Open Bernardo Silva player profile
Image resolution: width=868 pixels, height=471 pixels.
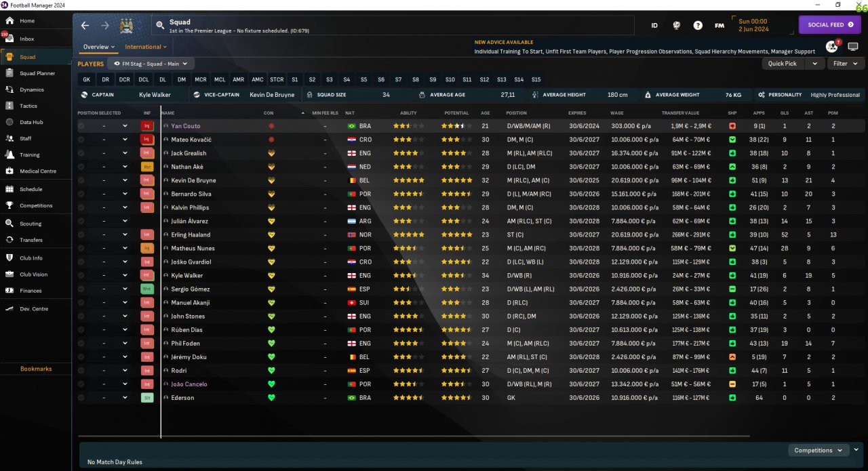[x=190, y=194]
